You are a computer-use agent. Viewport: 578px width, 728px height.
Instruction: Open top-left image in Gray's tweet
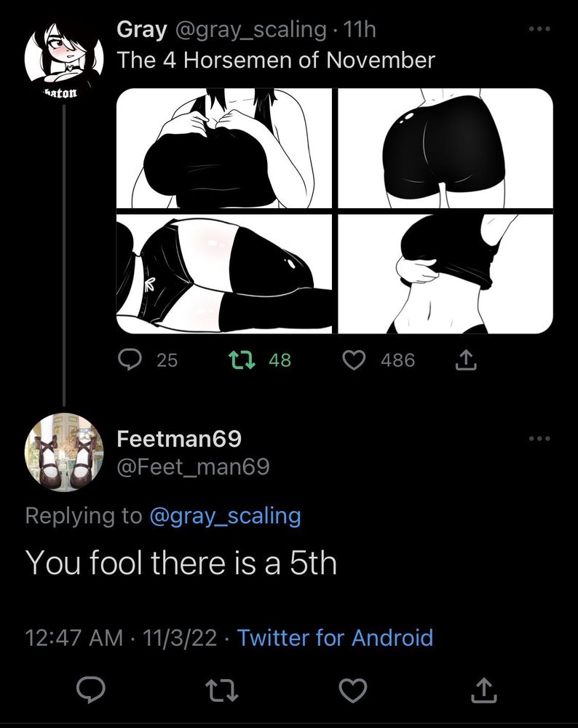click(223, 149)
